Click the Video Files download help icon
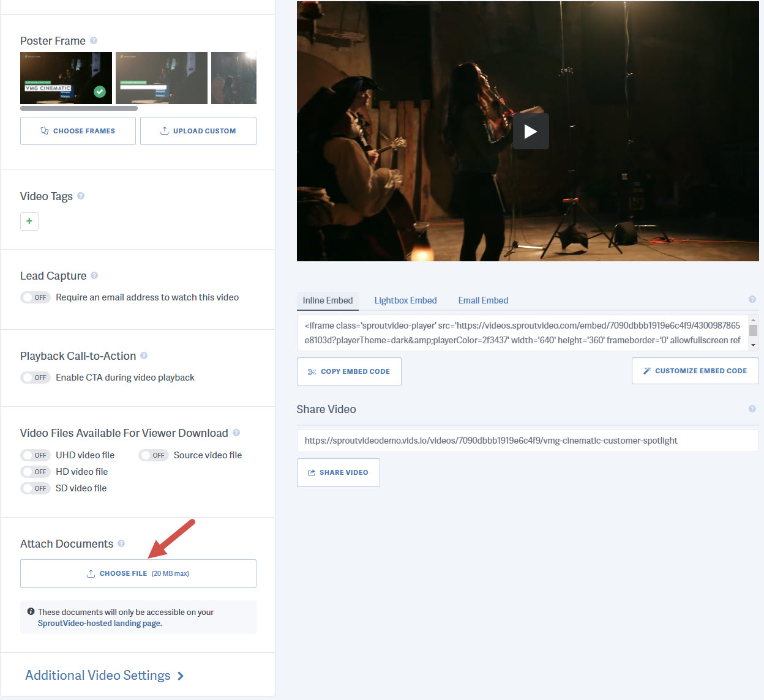 click(x=236, y=433)
